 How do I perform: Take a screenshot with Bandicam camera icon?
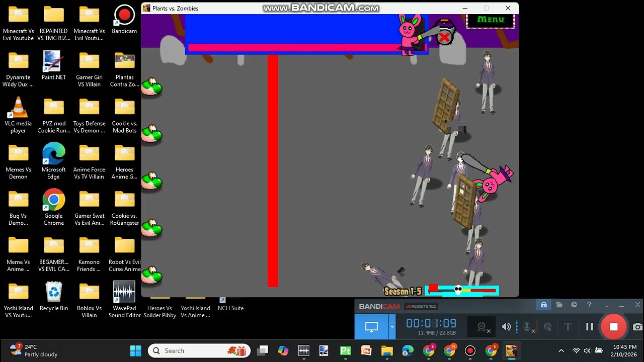coord(637,327)
